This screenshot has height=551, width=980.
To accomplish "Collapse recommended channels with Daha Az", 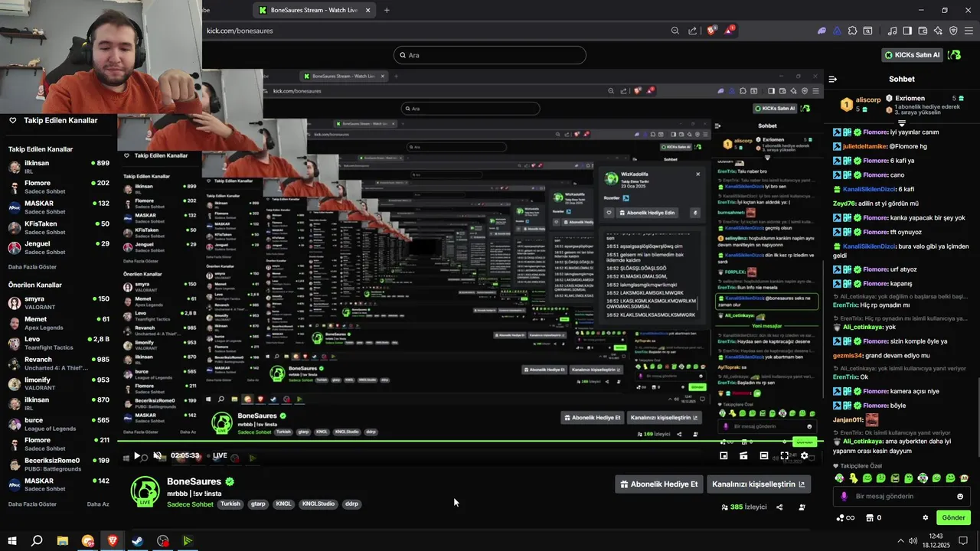I will coord(98,504).
